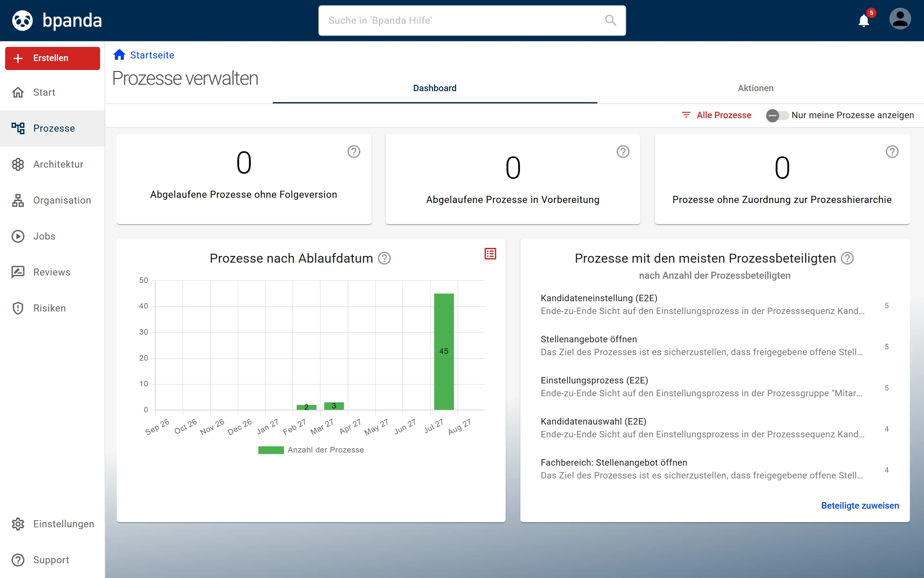Screen dimensions: 924x578
Task: Open the Alle Prozesse filter
Action: click(716, 115)
